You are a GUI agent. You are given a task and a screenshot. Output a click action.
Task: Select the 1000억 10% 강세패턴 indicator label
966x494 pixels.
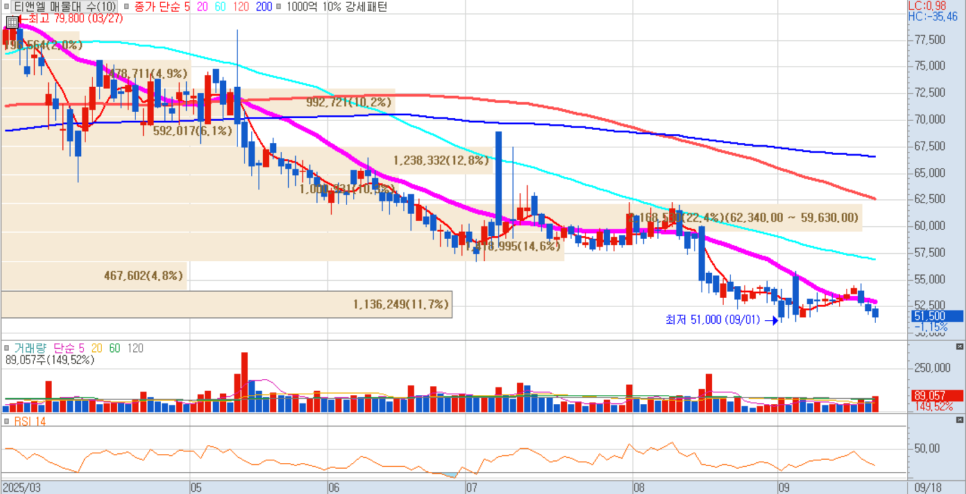coord(336,7)
